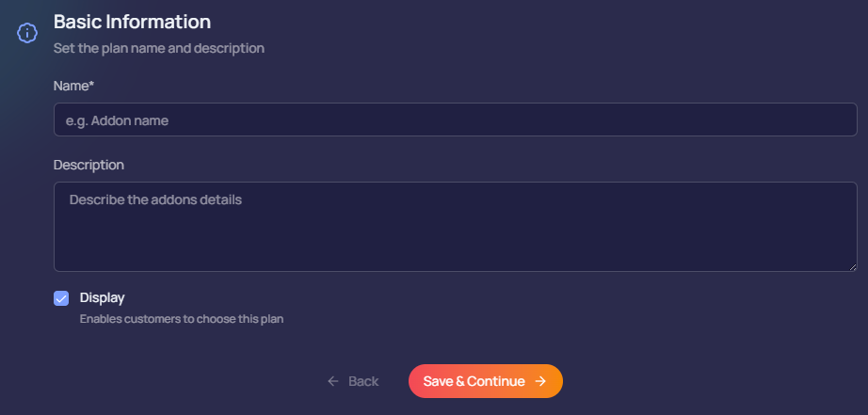868x415 pixels.
Task: Click the Display checkbox label text
Action: pyautogui.click(x=103, y=297)
